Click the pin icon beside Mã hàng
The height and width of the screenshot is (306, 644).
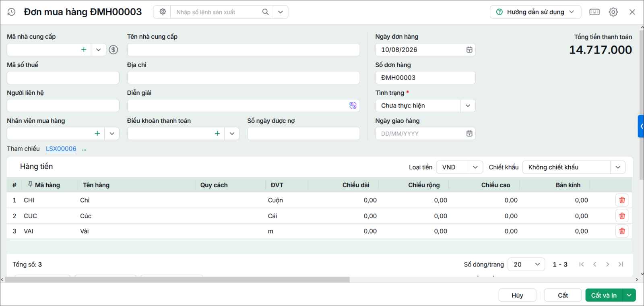coord(30,184)
